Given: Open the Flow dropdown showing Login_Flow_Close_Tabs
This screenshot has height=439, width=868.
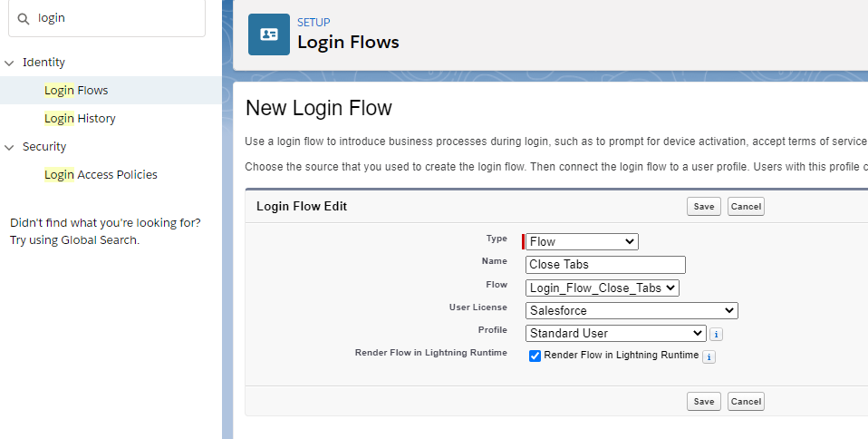Looking at the screenshot, I should 602,288.
